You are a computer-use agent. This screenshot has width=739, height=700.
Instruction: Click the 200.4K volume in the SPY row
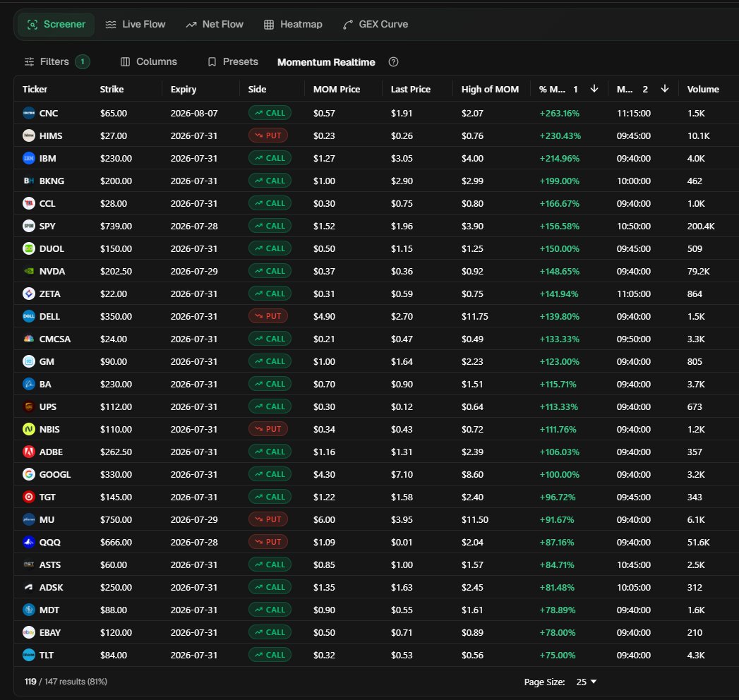pos(701,226)
